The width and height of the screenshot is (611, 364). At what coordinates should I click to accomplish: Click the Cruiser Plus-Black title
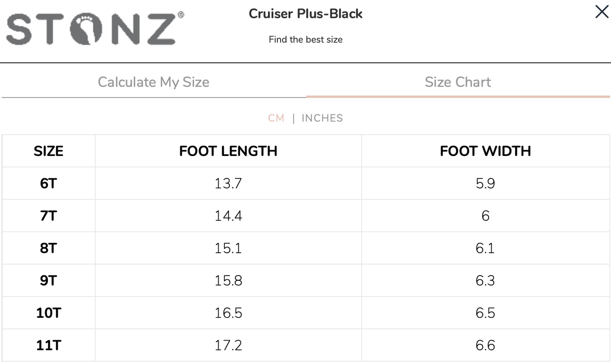pos(305,14)
